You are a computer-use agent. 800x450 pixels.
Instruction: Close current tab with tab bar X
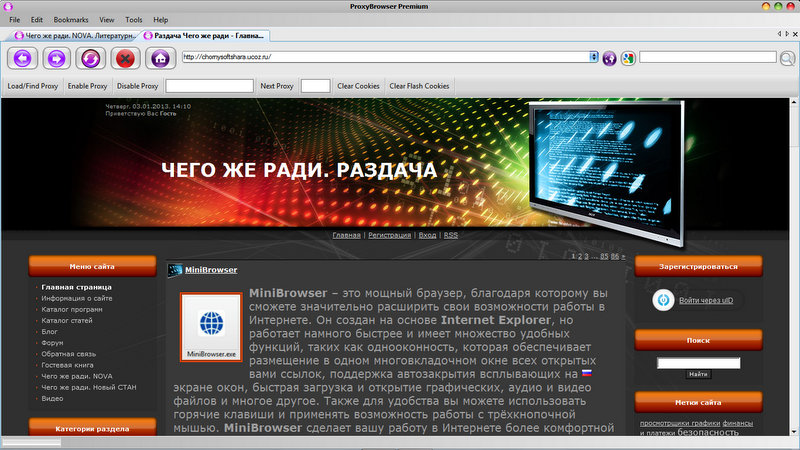[795, 34]
